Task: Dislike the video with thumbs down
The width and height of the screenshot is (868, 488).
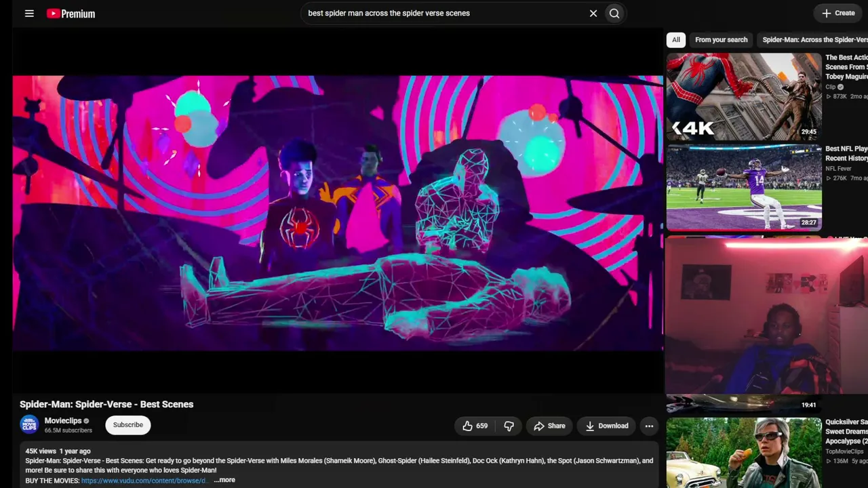Action: click(x=509, y=426)
